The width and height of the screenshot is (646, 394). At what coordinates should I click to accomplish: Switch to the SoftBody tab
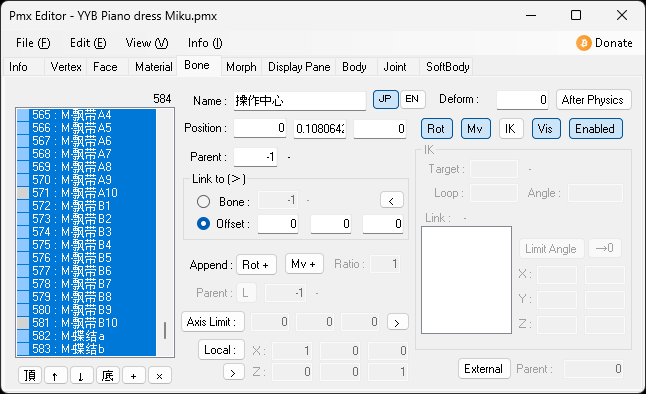pyautogui.click(x=447, y=67)
